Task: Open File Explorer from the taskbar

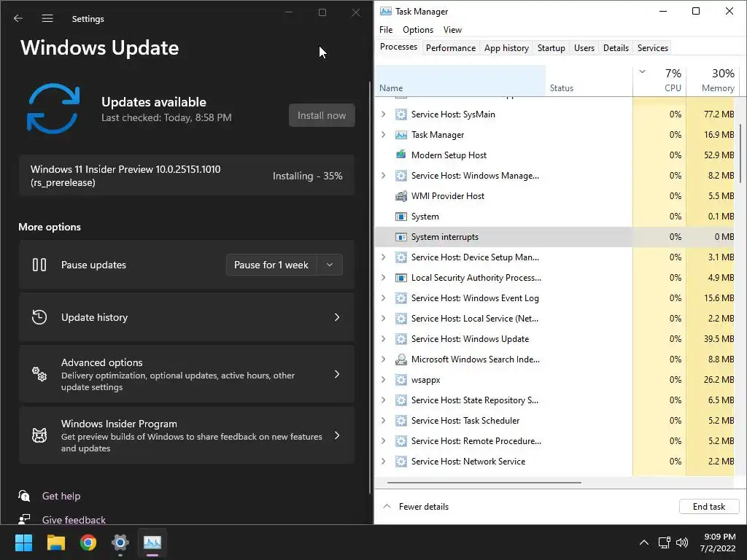Action: pyautogui.click(x=55, y=542)
